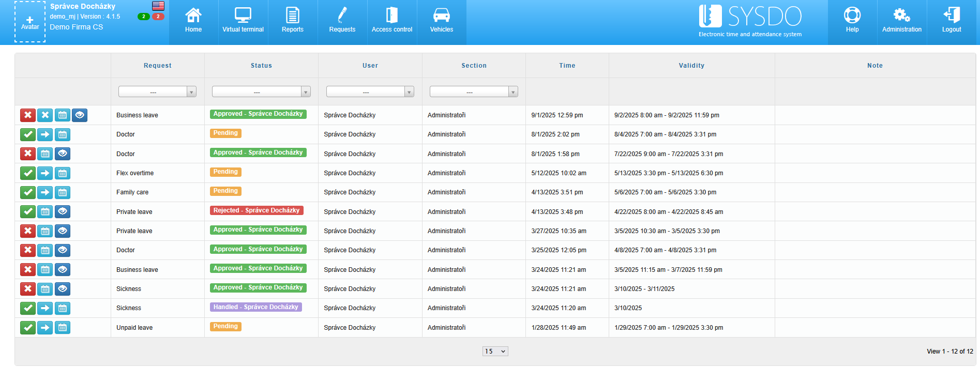Sort the table by the Validity column header
This screenshot has height=367, width=980.
pyautogui.click(x=692, y=66)
